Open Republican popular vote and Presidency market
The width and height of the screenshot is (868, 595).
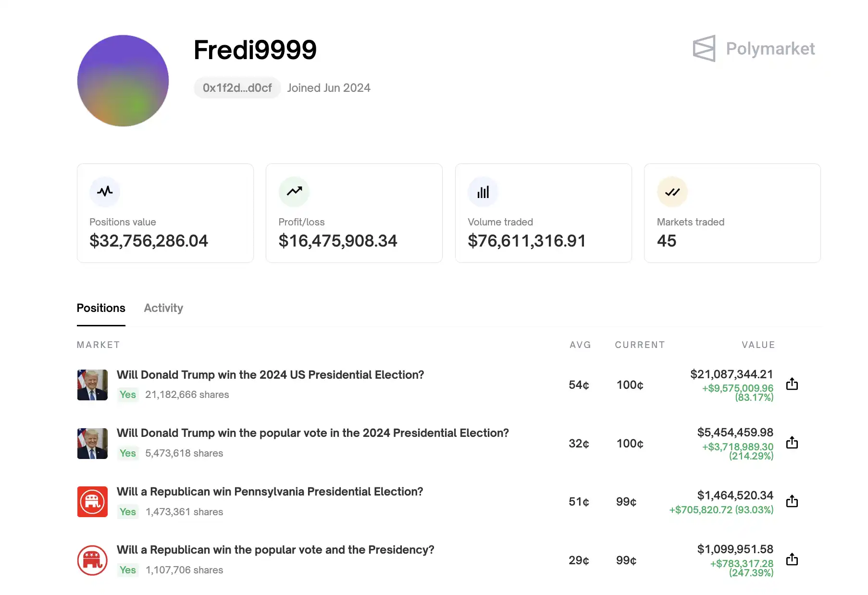click(x=275, y=550)
